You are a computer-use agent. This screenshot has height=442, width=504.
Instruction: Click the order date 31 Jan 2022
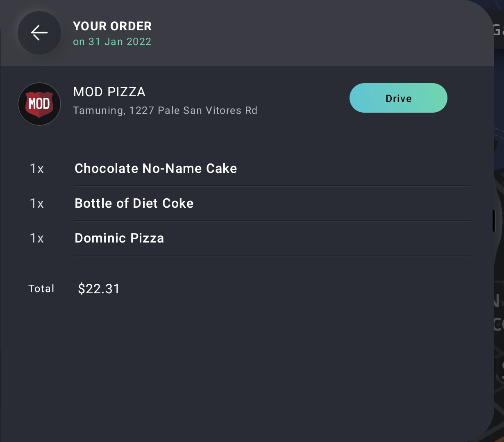pyautogui.click(x=120, y=42)
